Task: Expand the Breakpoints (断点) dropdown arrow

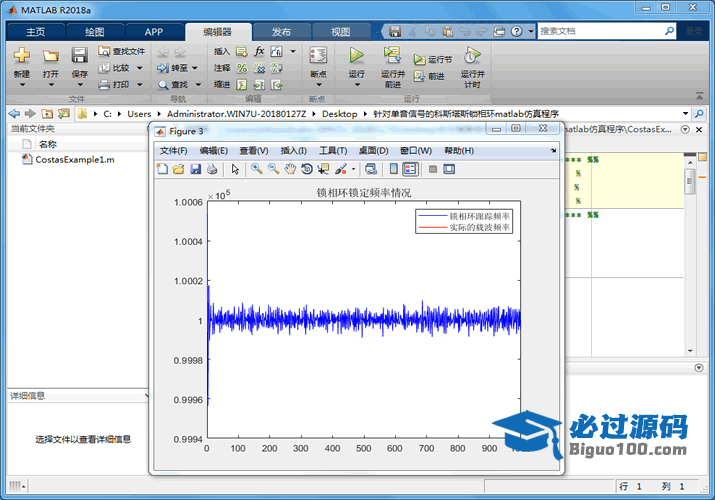Action: pos(318,85)
